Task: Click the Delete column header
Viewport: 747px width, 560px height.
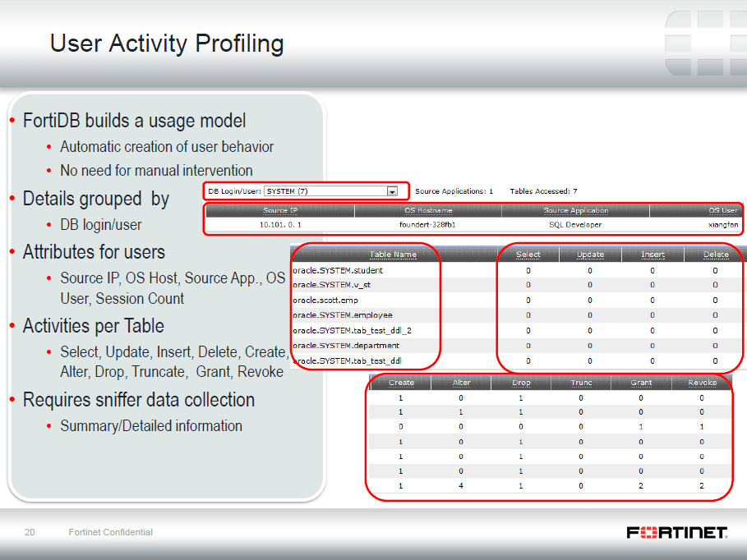Action: (716, 255)
